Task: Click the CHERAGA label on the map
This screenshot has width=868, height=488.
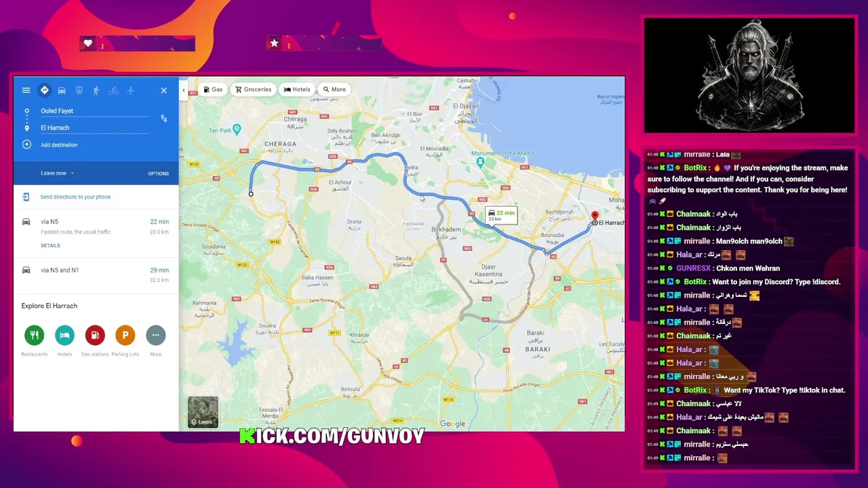Action: coord(280,144)
